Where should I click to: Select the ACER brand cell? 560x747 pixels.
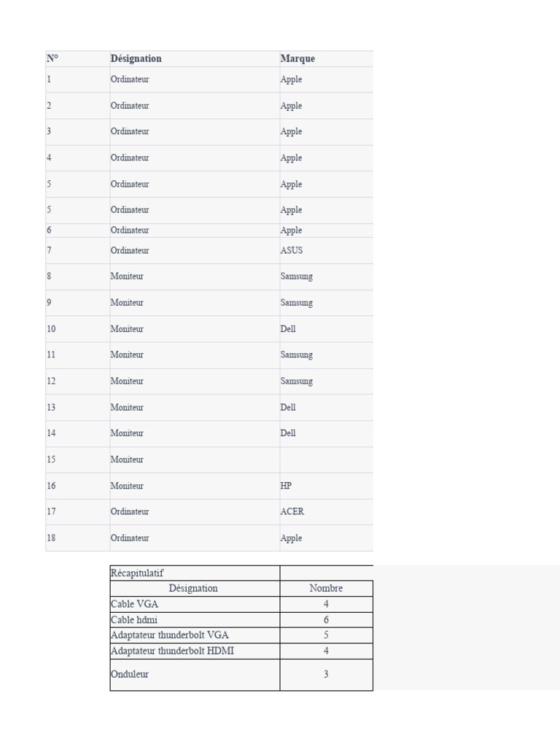(x=292, y=511)
